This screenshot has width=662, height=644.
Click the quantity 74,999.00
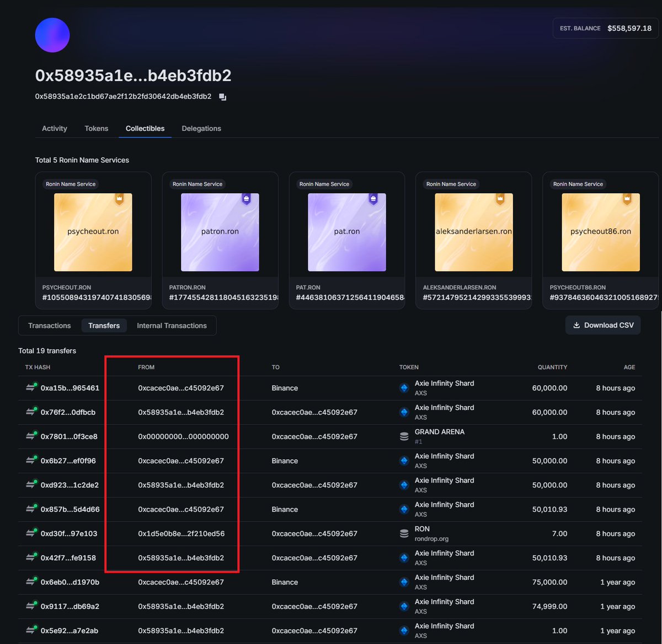tap(549, 606)
